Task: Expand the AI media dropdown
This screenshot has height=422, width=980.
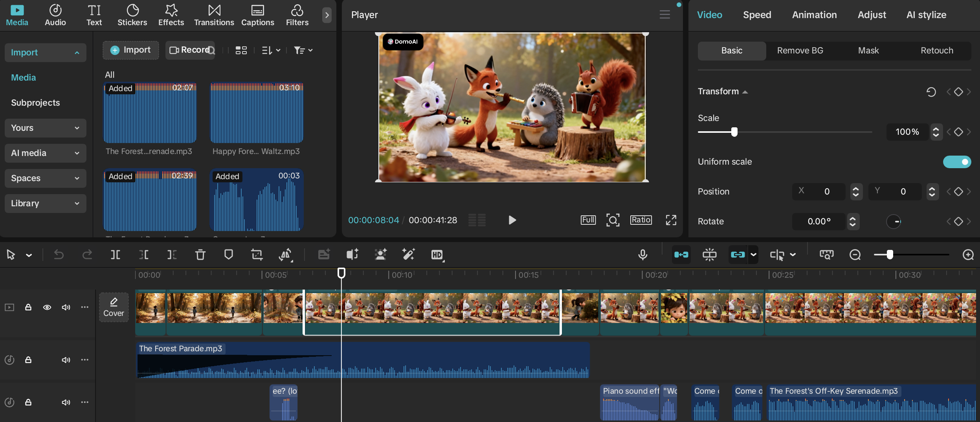Action: pos(46,153)
